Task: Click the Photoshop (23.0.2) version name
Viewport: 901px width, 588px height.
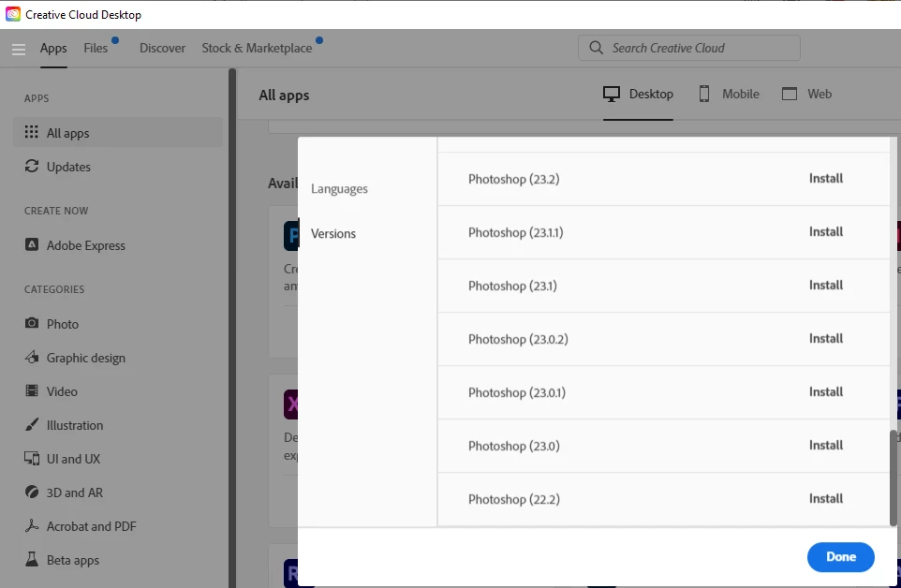Action: pyautogui.click(x=518, y=339)
